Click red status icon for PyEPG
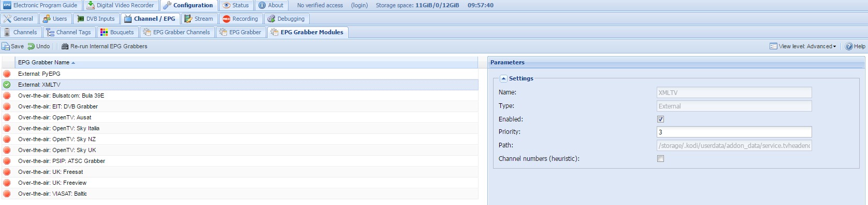This screenshot has width=868, height=205. pyautogui.click(x=7, y=74)
